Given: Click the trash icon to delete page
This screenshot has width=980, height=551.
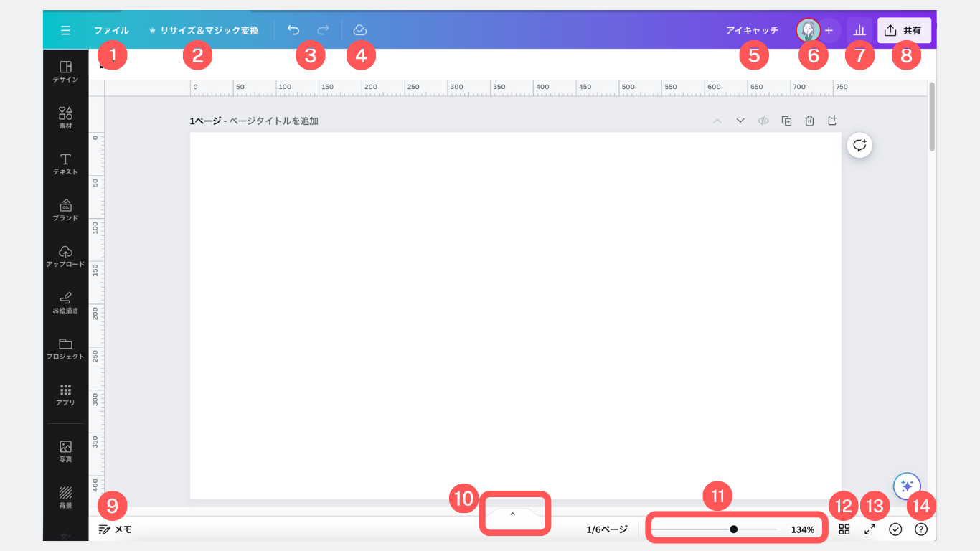Looking at the screenshot, I should (x=809, y=121).
